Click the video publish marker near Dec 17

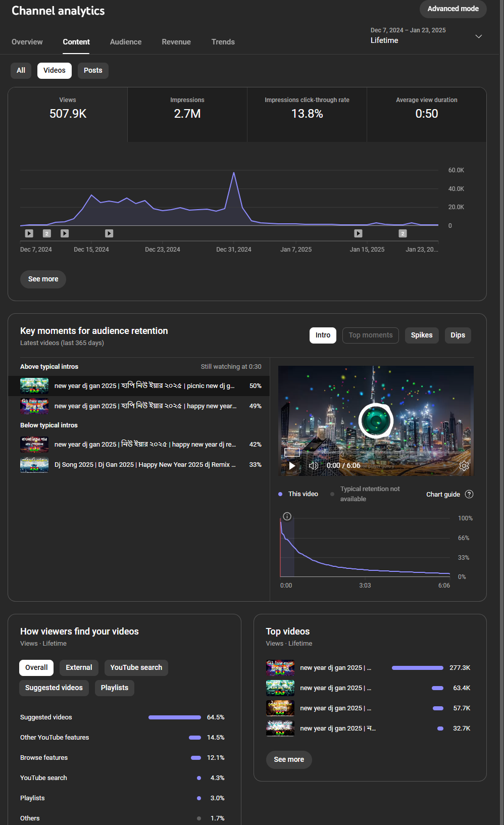[109, 233]
